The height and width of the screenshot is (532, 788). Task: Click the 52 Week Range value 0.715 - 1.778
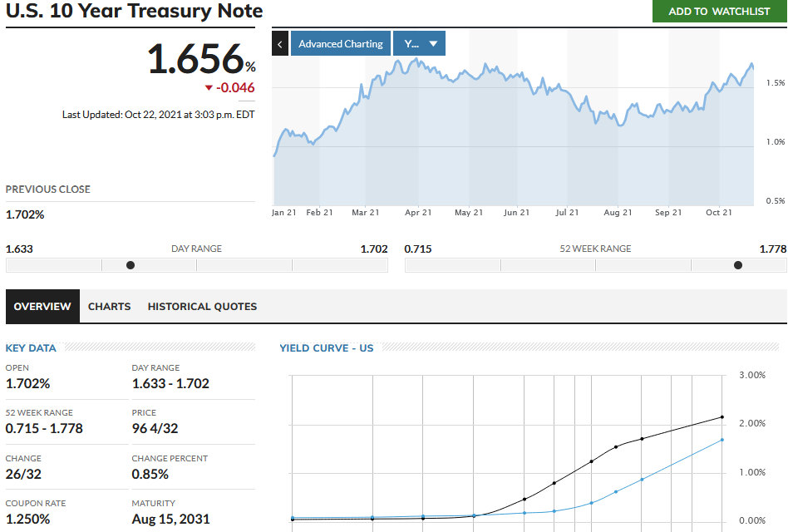(44, 429)
